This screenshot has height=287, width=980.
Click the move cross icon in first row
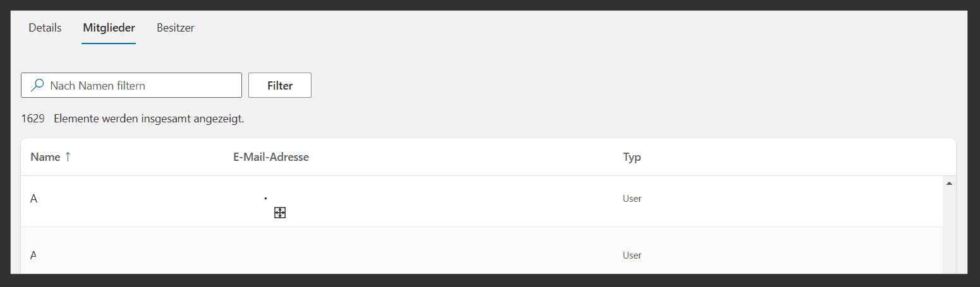[x=280, y=213]
